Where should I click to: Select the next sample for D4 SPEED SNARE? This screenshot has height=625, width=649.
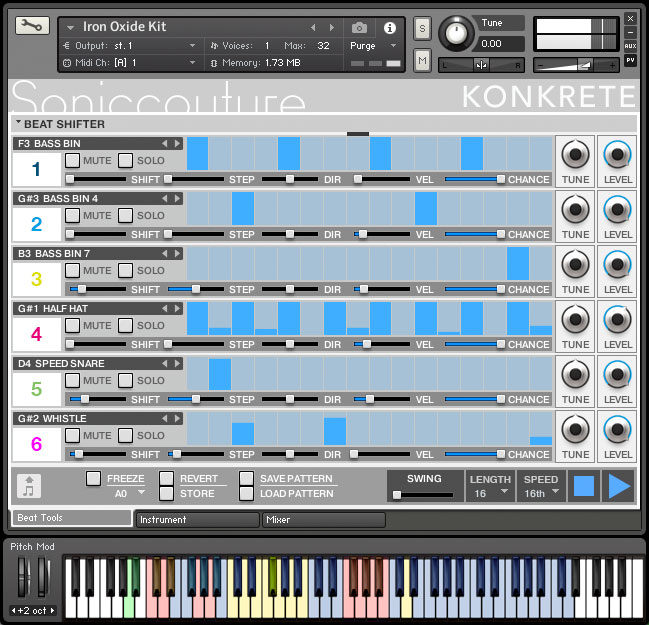pos(178,363)
